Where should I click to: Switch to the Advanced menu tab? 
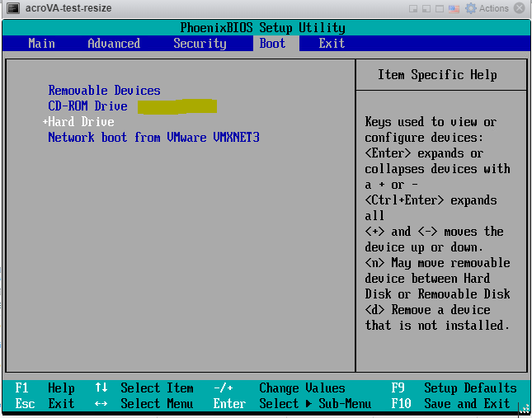click(x=114, y=44)
